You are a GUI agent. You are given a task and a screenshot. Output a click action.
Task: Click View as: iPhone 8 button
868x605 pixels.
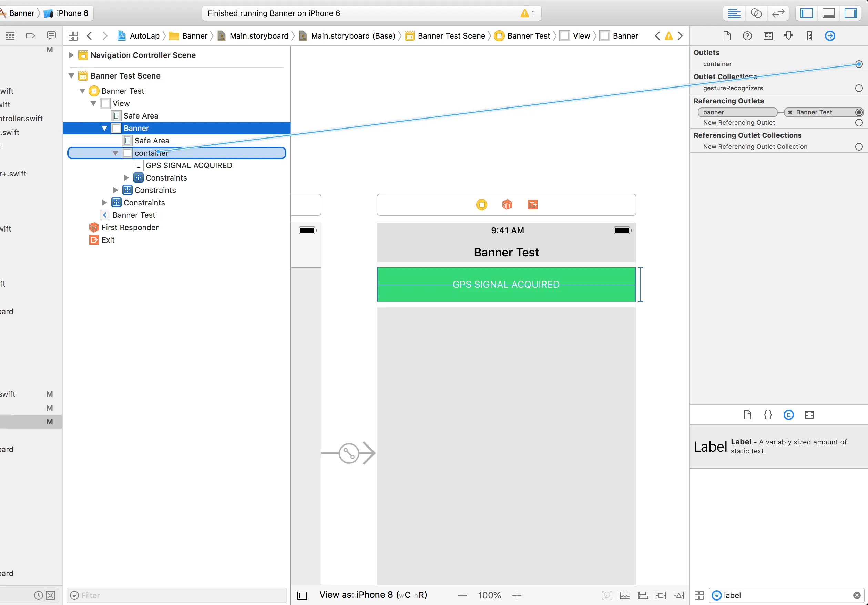pos(373,595)
